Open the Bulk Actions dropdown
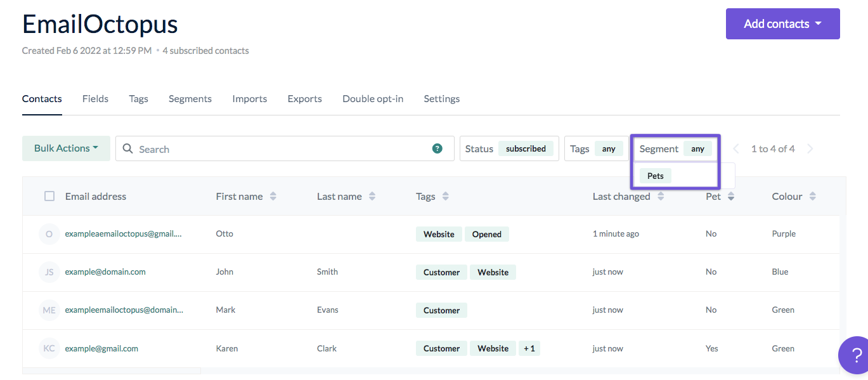The height and width of the screenshot is (380, 868). click(66, 148)
